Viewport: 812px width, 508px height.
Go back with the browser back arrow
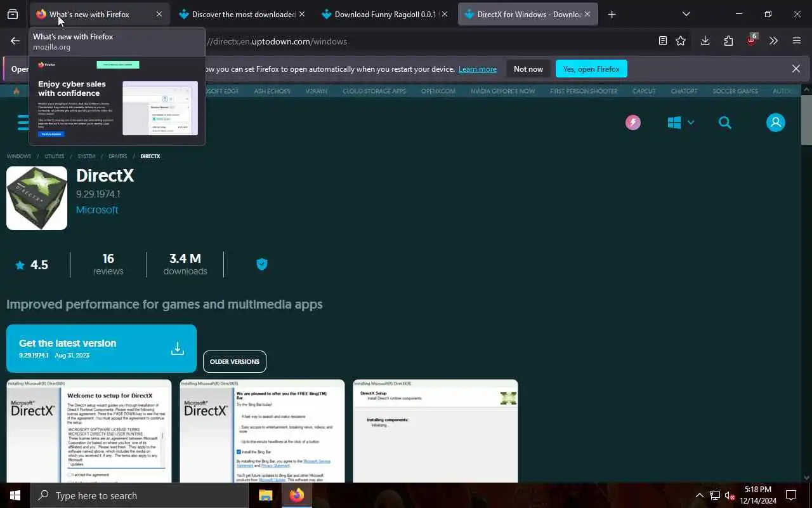tap(15, 41)
